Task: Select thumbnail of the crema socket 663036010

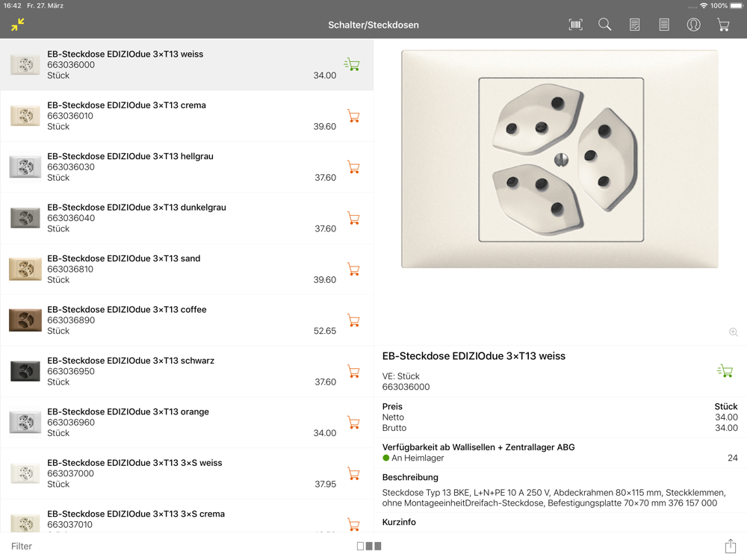Action: point(25,116)
